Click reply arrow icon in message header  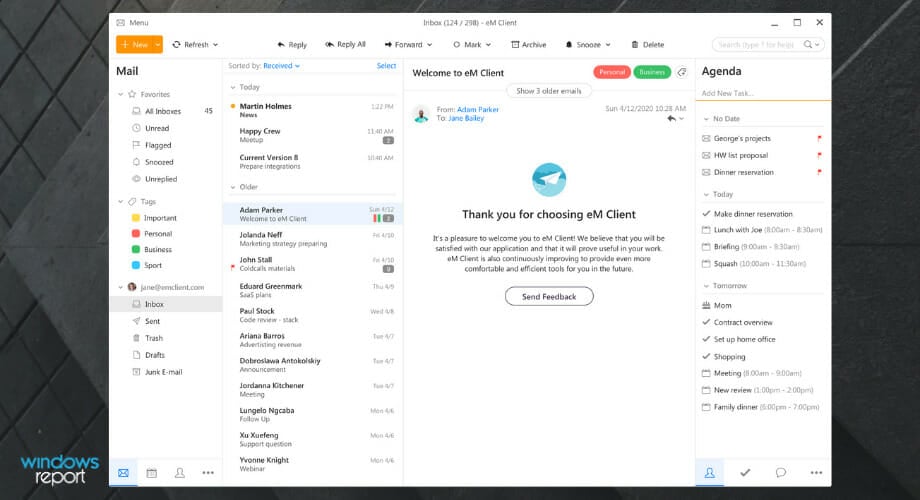[671, 119]
